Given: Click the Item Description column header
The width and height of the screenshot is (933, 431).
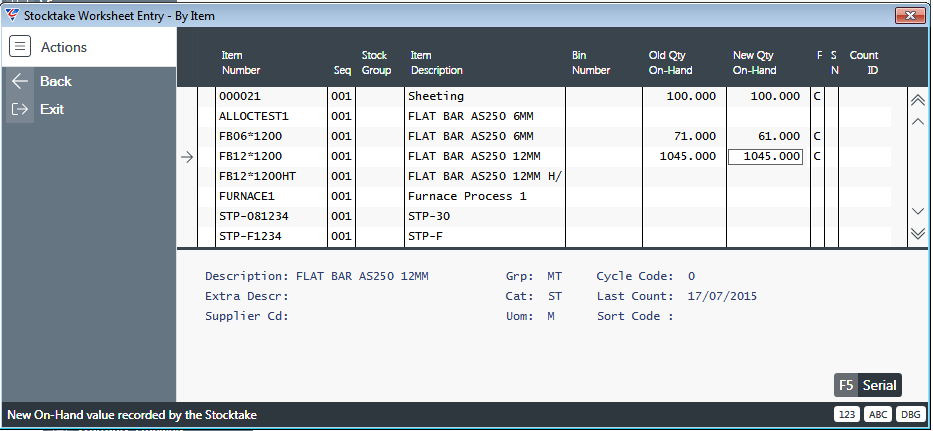Looking at the screenshot, I should [x=436, y=63].
